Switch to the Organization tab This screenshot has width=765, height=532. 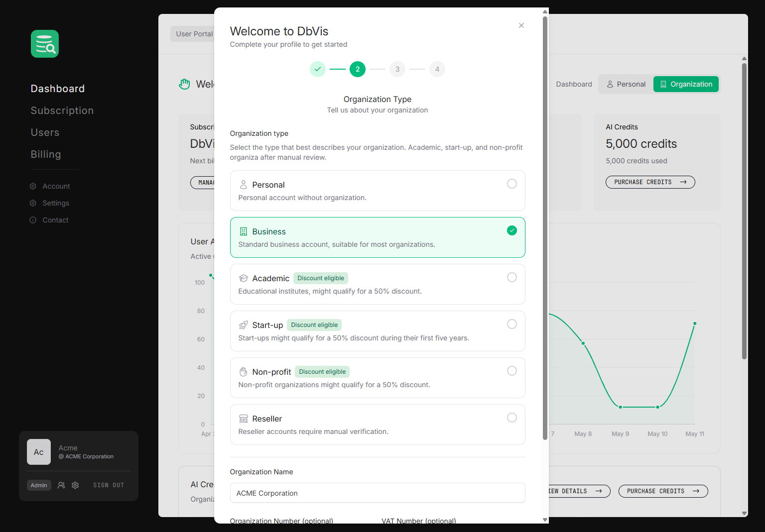tap(686, 84)
